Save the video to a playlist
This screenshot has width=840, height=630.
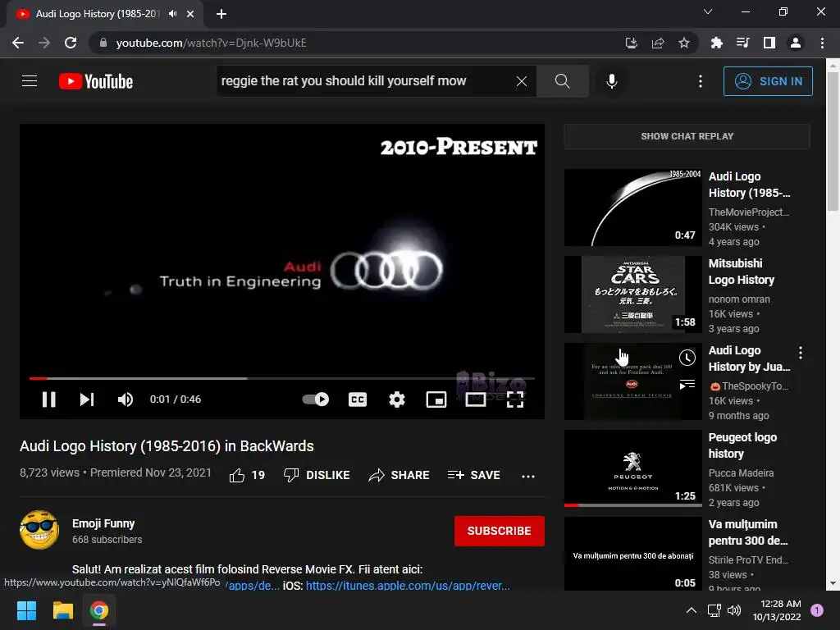[x=473, y=475]
